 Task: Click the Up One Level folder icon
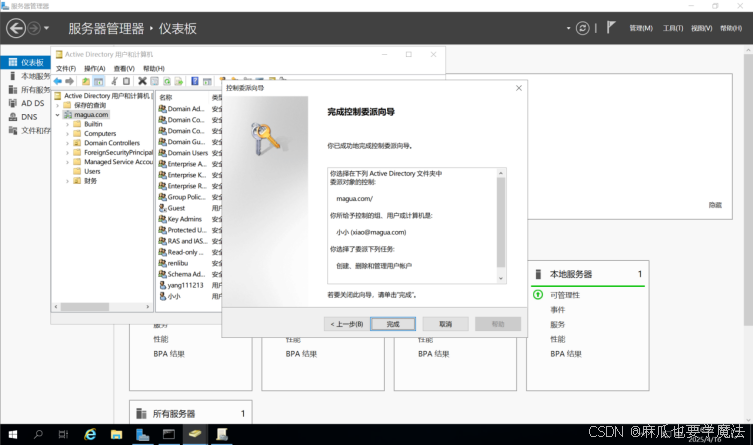pos(86,81)
